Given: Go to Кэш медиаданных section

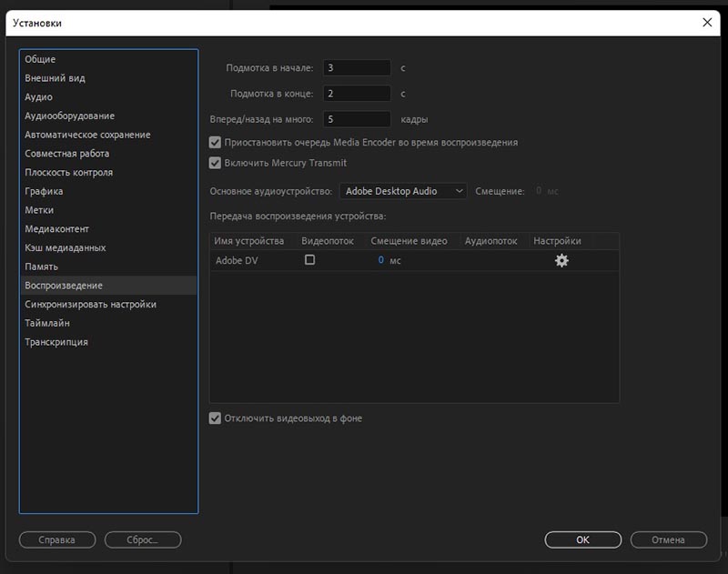Looking at the screenshot, I should pyautogui.click(x=66, y=247).
